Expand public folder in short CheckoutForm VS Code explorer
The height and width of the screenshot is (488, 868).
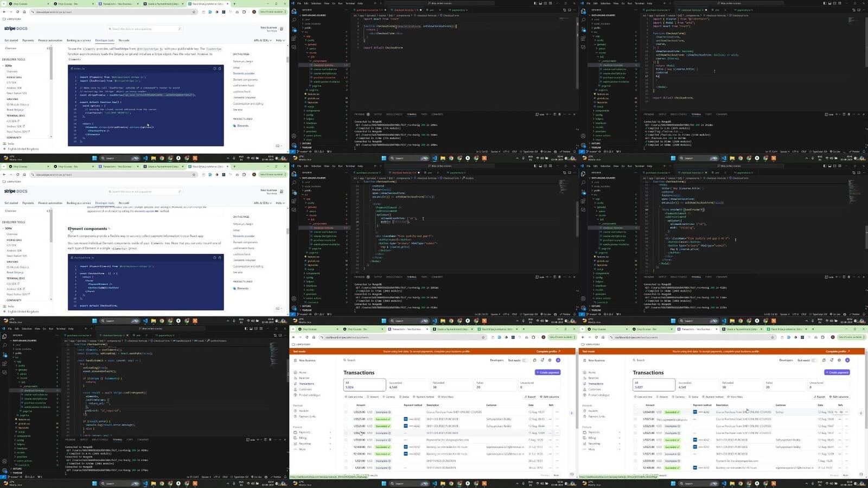point(307,28)
